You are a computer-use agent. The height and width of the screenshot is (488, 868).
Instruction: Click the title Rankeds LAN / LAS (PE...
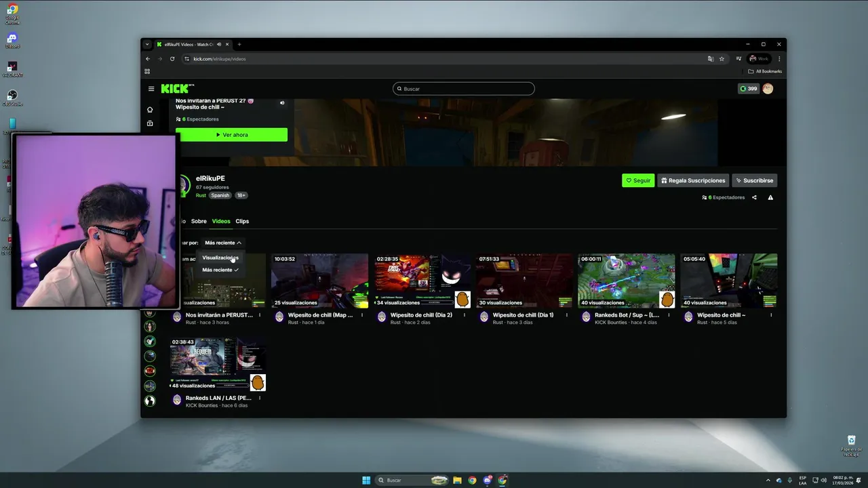218,398
